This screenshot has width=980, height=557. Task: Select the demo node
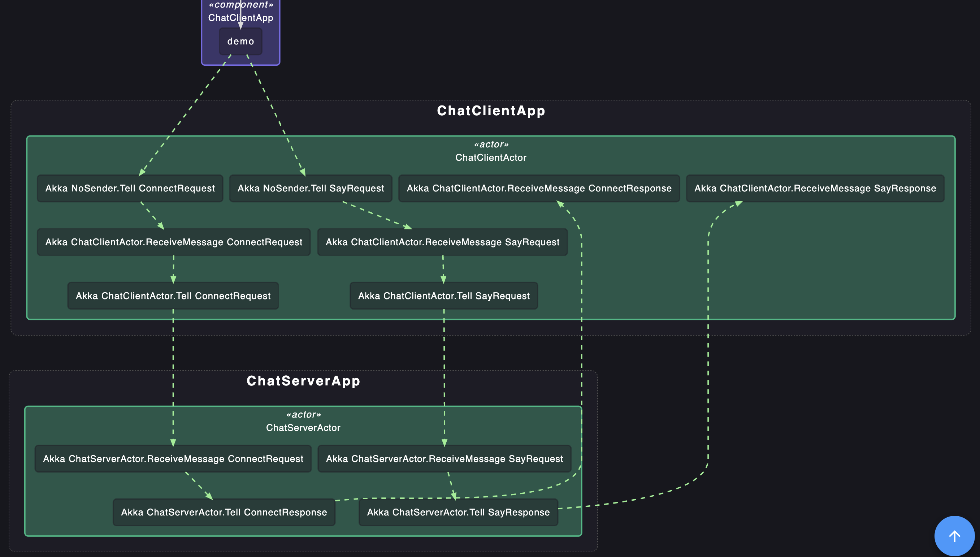(x=240, y=41)
